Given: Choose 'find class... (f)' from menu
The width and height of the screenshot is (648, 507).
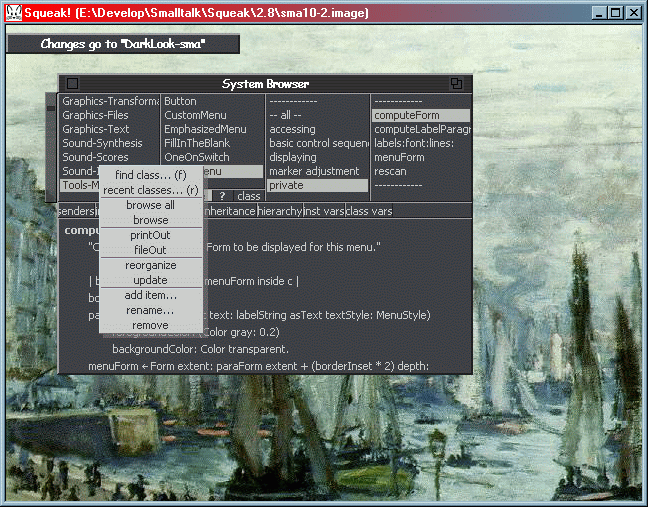Looking at the screenshot, I should (151, 175).
